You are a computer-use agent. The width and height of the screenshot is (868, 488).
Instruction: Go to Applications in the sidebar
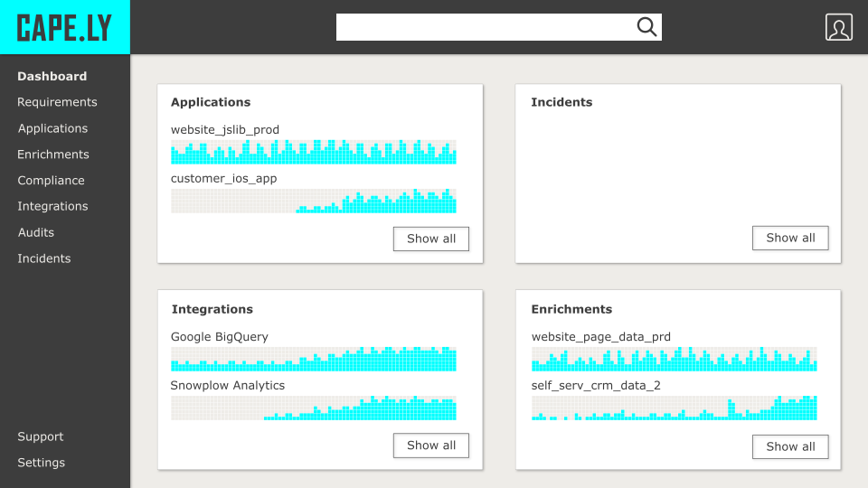52,128
